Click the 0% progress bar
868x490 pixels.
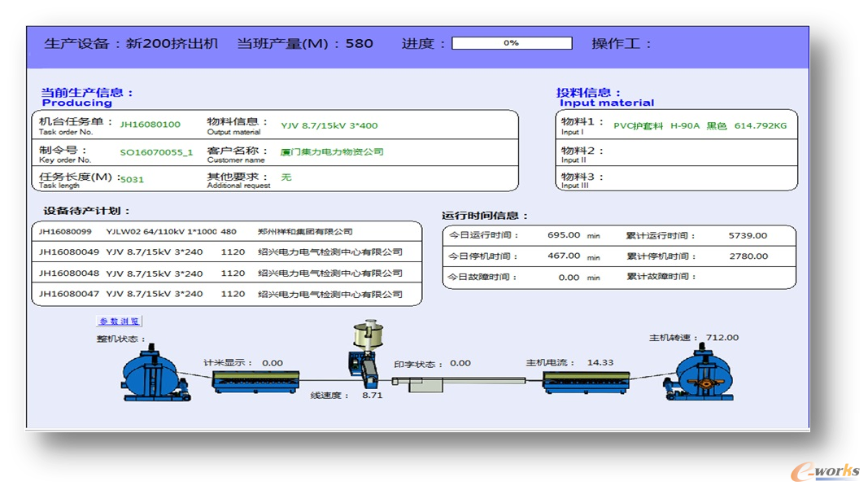click(x=512, y=43)
